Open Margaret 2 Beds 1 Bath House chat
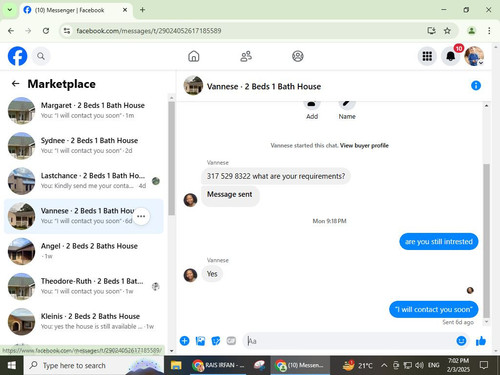The width and height of the screenshot is (500, 375). [x=83, y=111]
